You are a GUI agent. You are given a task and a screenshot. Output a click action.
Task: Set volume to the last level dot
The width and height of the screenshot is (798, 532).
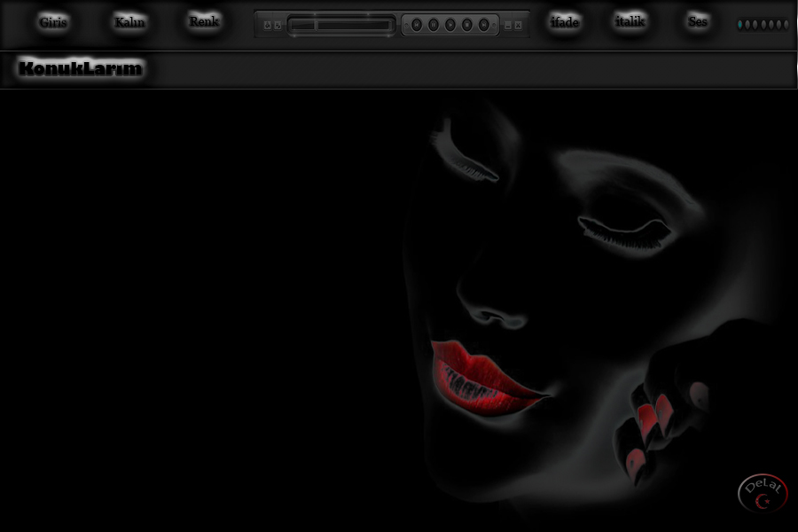point(786,25)
